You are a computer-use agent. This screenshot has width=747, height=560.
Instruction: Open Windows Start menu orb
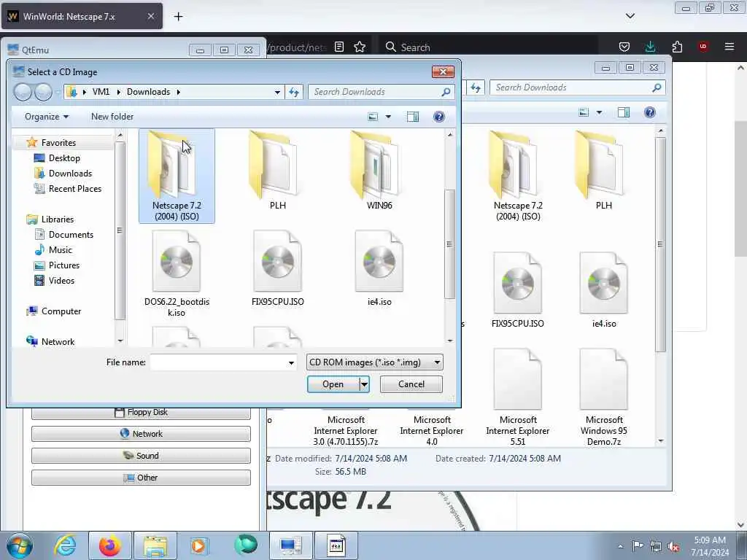[20, 545]
